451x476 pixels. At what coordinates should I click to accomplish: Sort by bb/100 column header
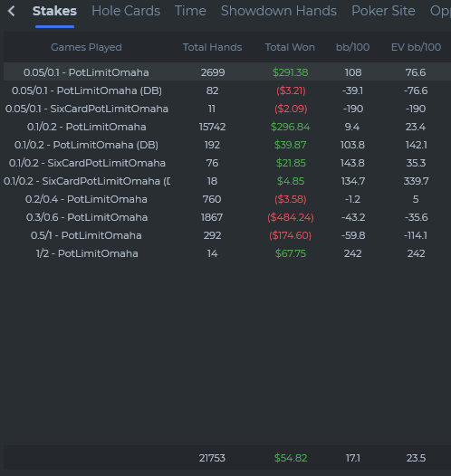(352, 47)
